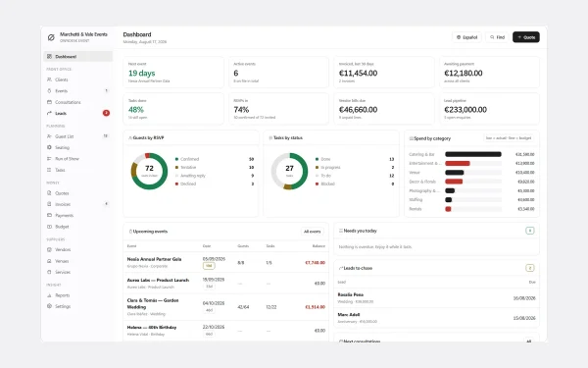Screen dimensions: 588x368
Task: Click the Declined legend entry
Action: (x=215, y=184)
